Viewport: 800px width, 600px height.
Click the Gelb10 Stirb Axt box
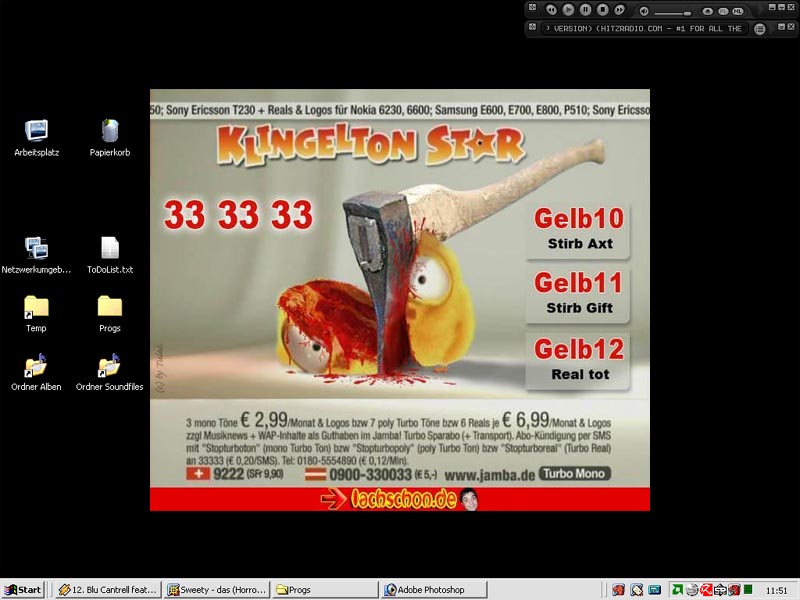[x=578, y=231]
